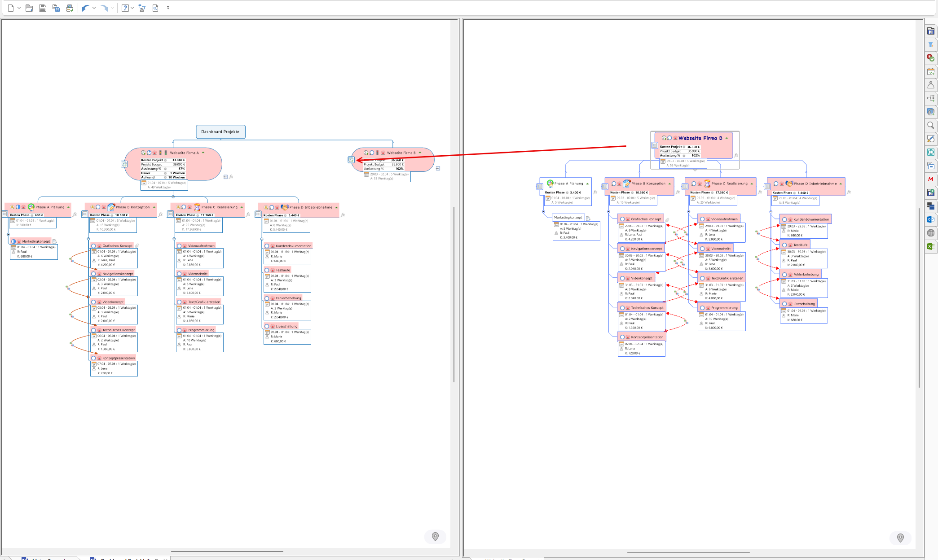
Task: Select left-pane Konzeptpräsentation topic
Action: click(113, 358)
